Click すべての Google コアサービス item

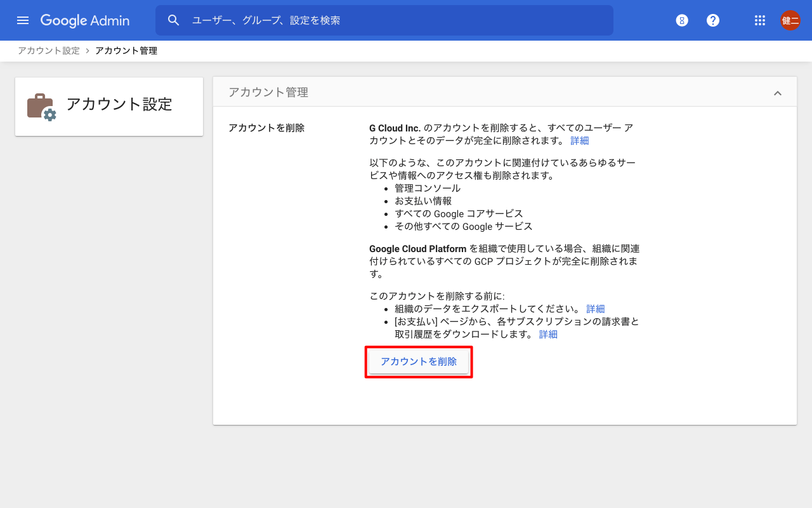tap(459, 213)
